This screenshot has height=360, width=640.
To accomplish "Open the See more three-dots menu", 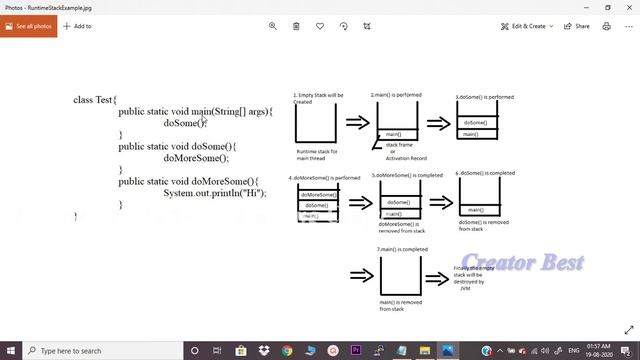I will [x=629, y=26].
